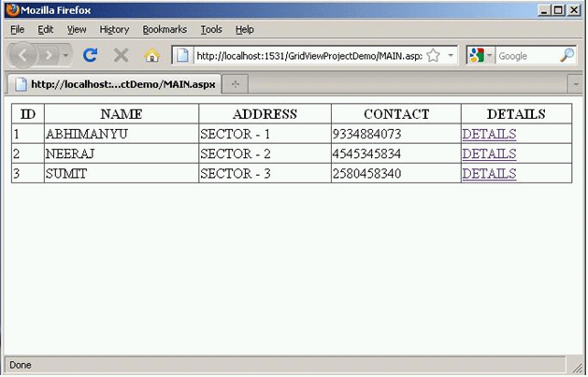Viewport: 588px width, 377px height.
Task: Click the NAME column header
Action: point(122,114)
